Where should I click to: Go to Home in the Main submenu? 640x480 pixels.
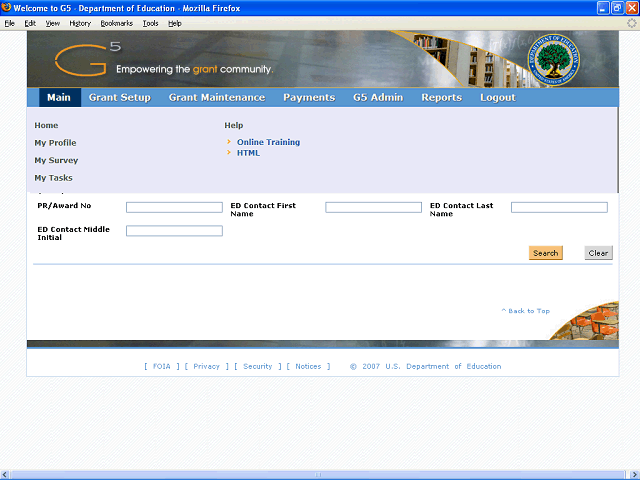point(46,125)
